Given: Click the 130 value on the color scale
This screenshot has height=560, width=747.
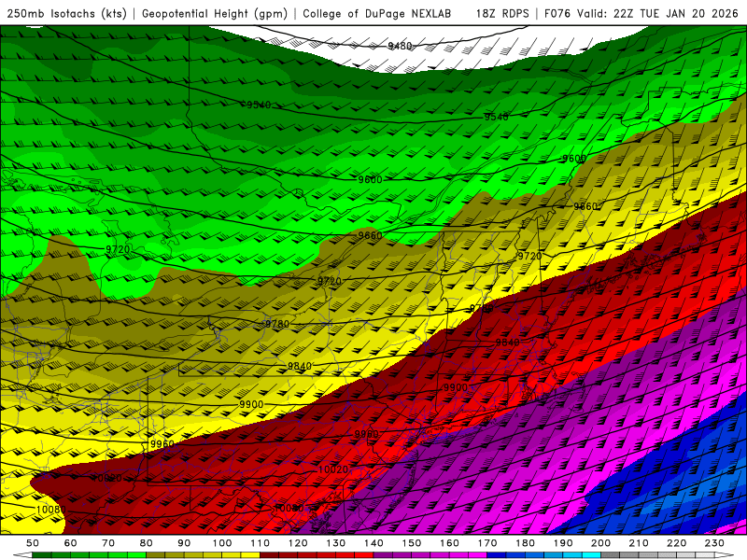Looking at the screenshot, I should click(x=335, y=543).
